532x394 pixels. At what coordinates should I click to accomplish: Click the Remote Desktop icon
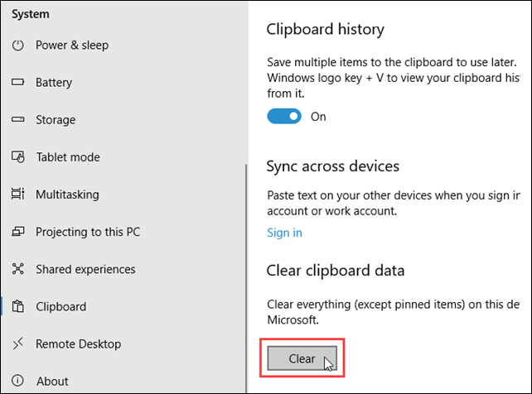coord(18,344)
